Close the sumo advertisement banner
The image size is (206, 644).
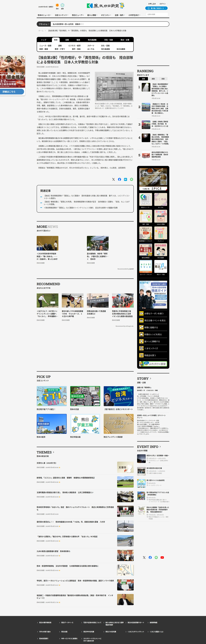(23, 58)
